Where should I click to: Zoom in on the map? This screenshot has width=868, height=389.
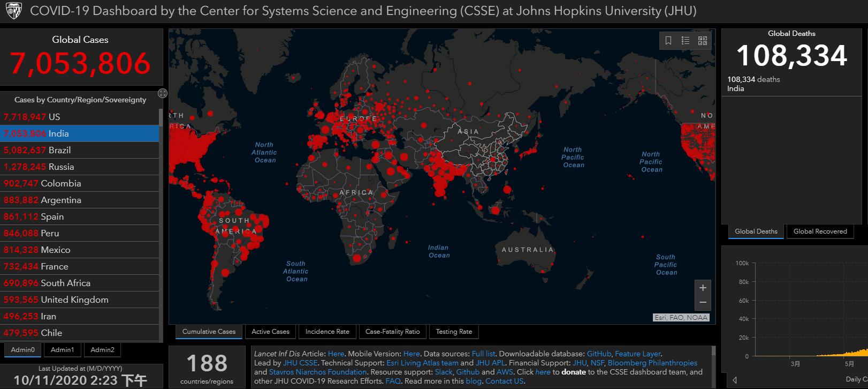(x=703, y=288)
